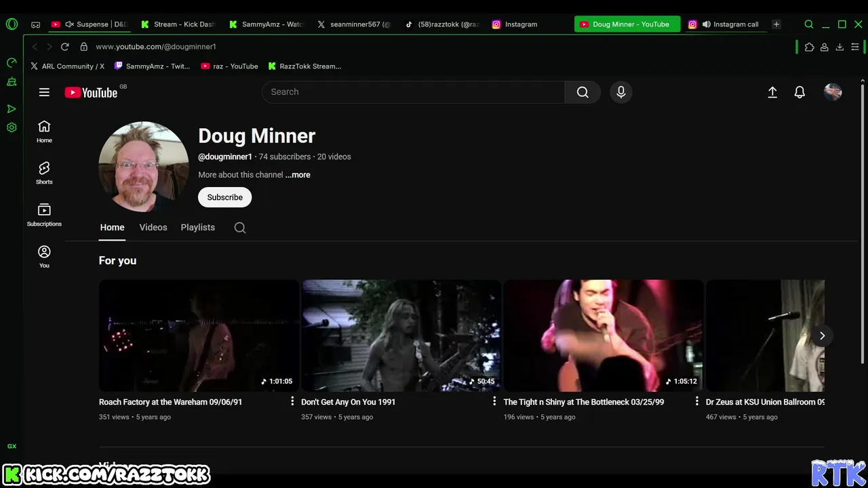Play Roach Factory at the Wareham thumbnail
This screenshot has width=868, height=488.
199,335
